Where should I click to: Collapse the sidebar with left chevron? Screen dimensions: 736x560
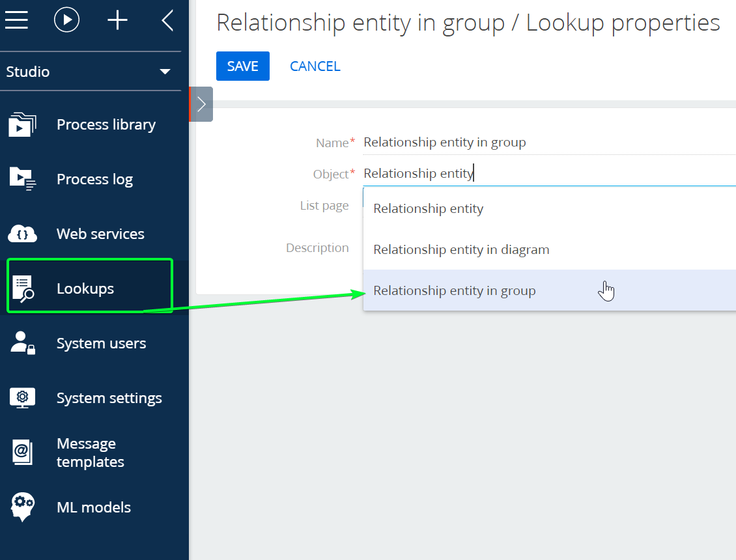[167, 21]
